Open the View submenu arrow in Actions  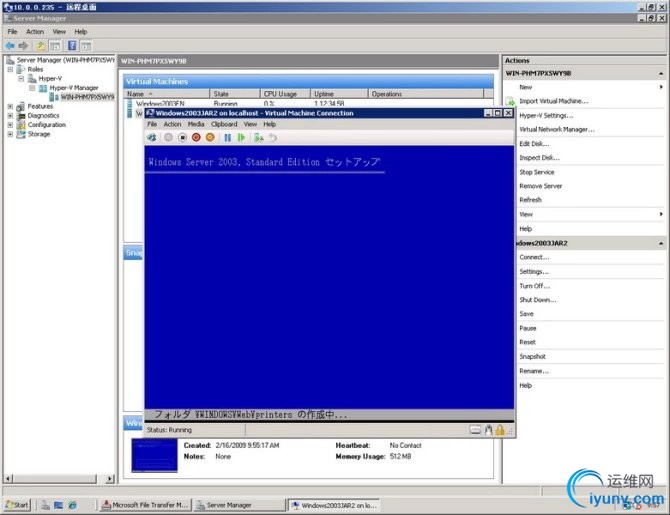click(661, 214)
